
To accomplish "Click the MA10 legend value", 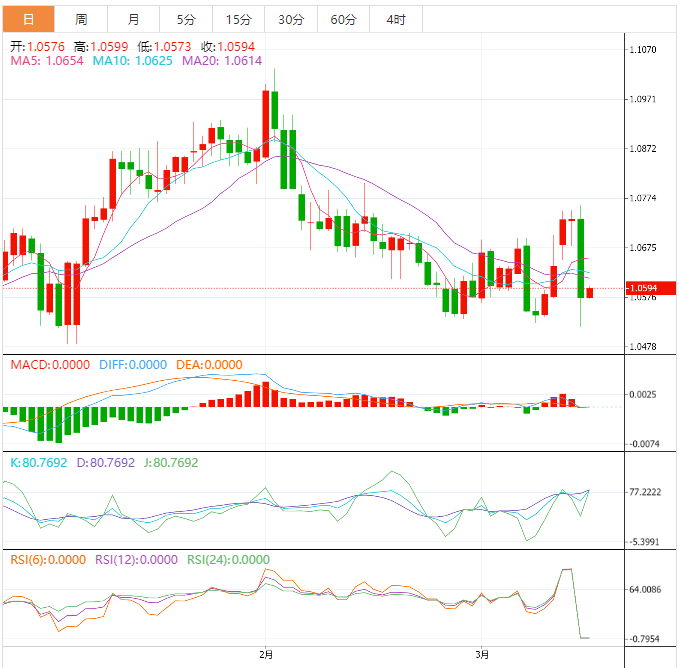I will [132, 61].
